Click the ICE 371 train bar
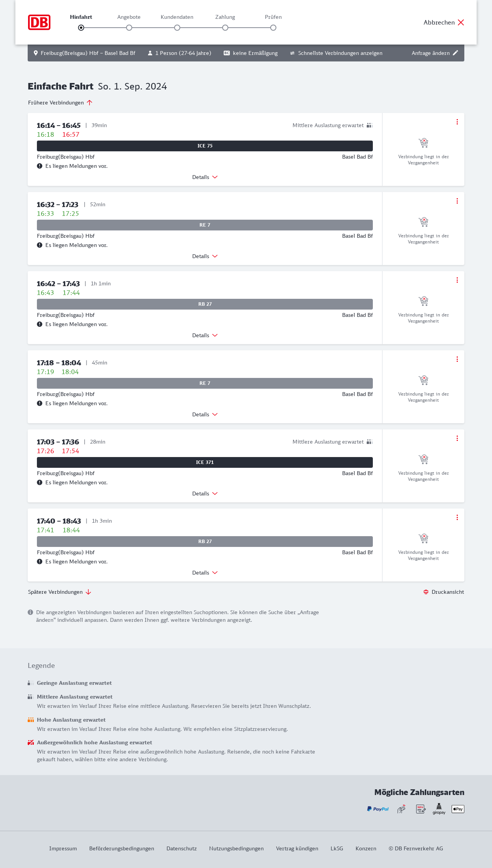Image resolution: width=492 pixels, height=868 pixels. 205,462
